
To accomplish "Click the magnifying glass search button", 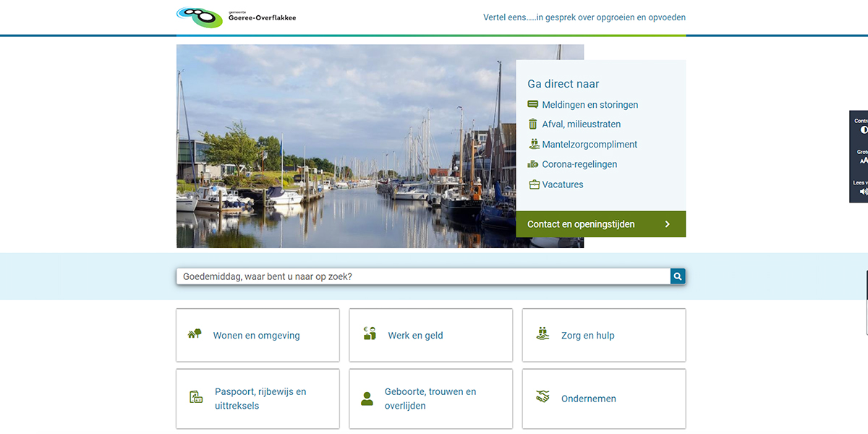I will pyautogui.click(x=678, y=276).
